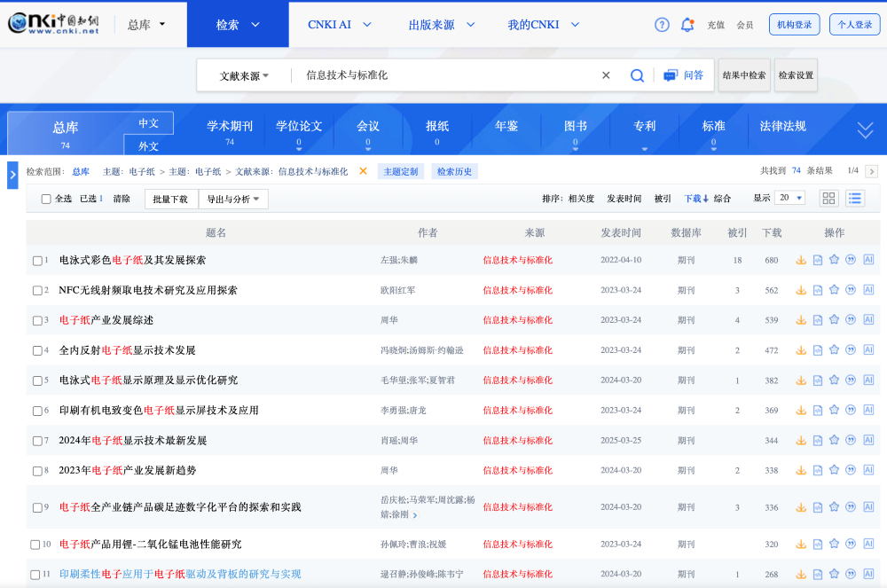Image resolution: width=887 pixels, height=588 pixels.
Task: Open the 导出与分析 dropdown menu
Action: click(x=232, y=200)
